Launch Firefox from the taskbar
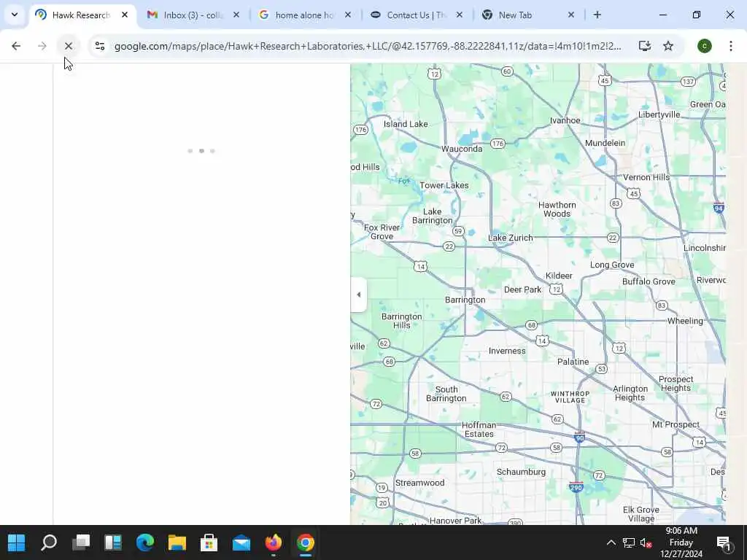 click(273, 542)
